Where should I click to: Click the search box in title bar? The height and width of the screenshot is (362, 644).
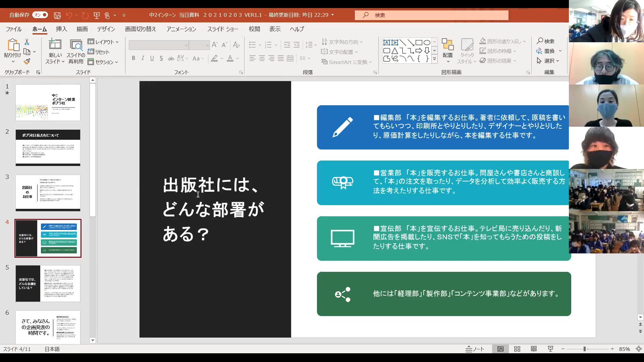(432, 15)
